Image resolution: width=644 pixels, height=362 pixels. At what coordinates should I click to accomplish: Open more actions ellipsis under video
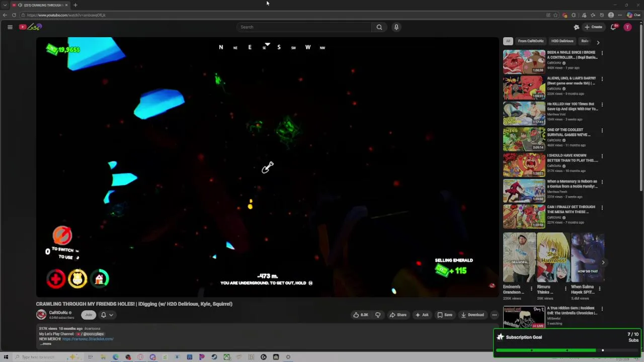[x=494, y=315]
